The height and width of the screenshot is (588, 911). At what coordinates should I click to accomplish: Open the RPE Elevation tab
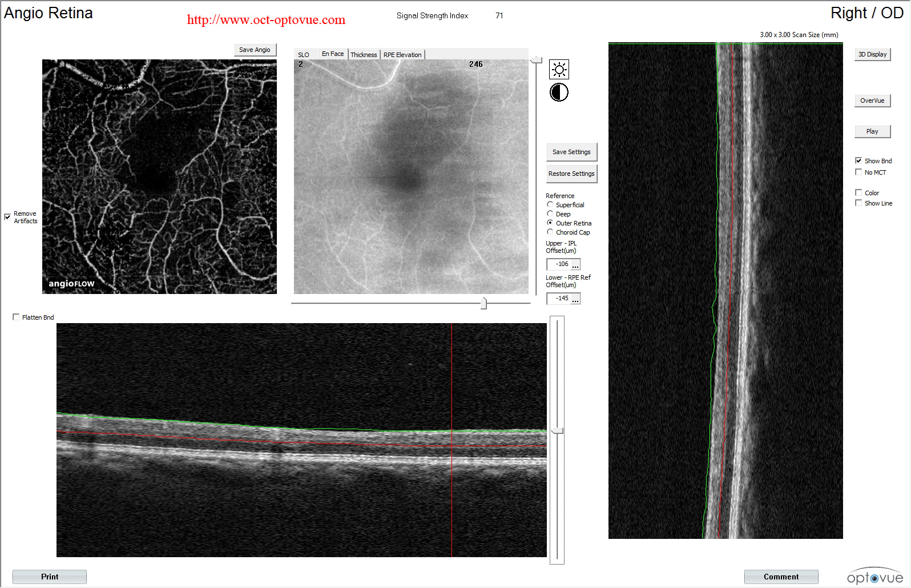[402, 55]
